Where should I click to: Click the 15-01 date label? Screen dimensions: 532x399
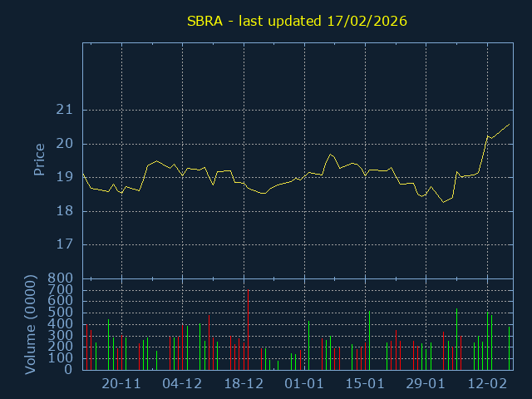[365, 384]
